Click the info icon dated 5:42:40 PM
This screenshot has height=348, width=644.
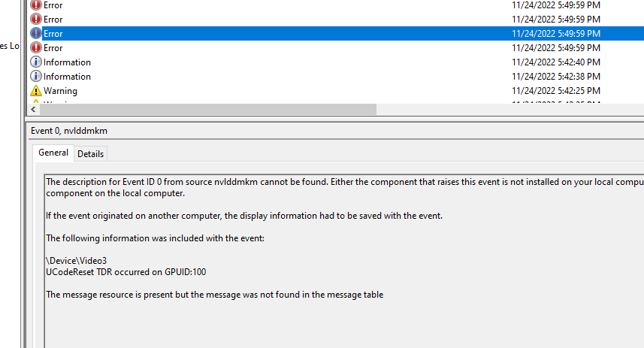point(36,62)
